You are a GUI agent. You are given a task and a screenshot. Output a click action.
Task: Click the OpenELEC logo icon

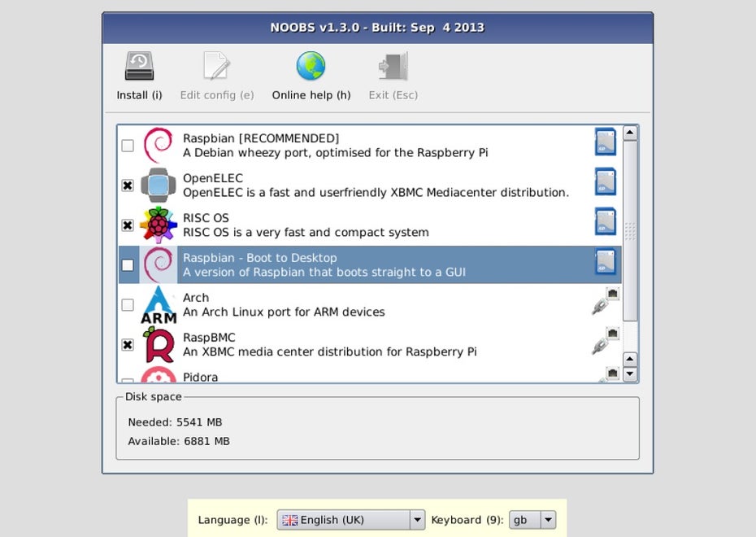click(159, 186)
